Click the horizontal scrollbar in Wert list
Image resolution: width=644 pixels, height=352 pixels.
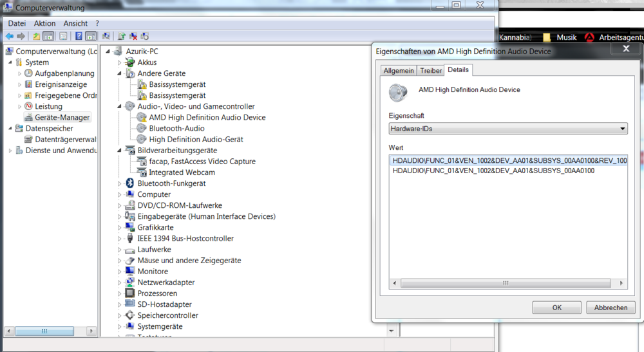[x=508, y=283]
